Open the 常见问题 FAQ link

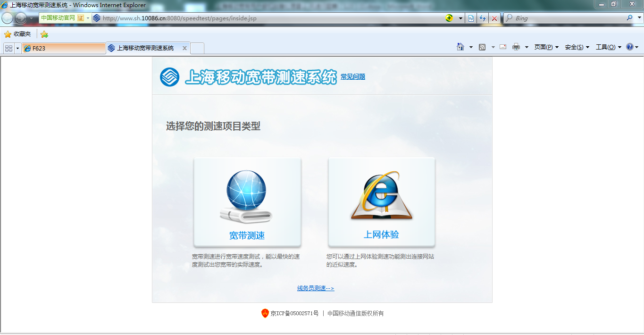click(353, 76)
